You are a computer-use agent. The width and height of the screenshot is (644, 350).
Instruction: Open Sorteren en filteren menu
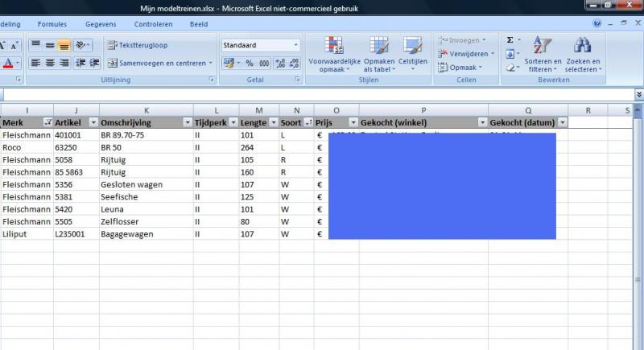point(543,54)
